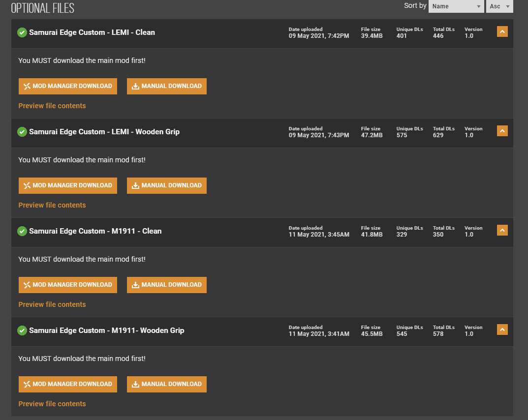Screen dimensions: 528x420
Task: Mod Manager Download for LEMI - Wooden Grip
Action: (68, 185)
